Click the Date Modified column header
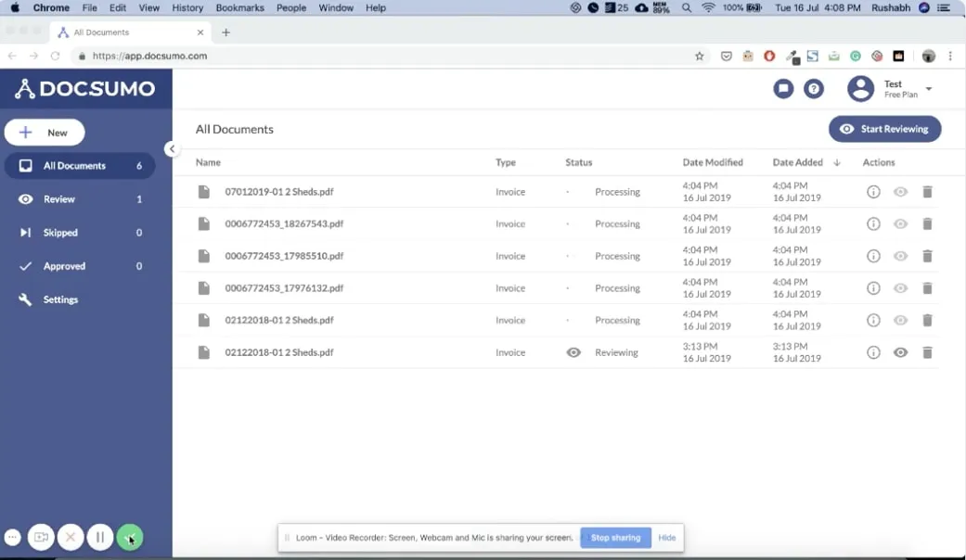Screen dimensions: 966x560 coord(713,162)
